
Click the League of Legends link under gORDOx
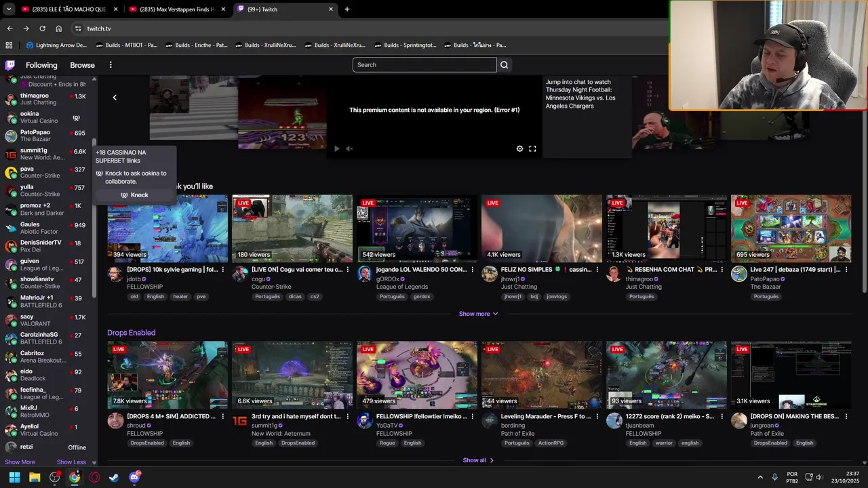[402, 287]
